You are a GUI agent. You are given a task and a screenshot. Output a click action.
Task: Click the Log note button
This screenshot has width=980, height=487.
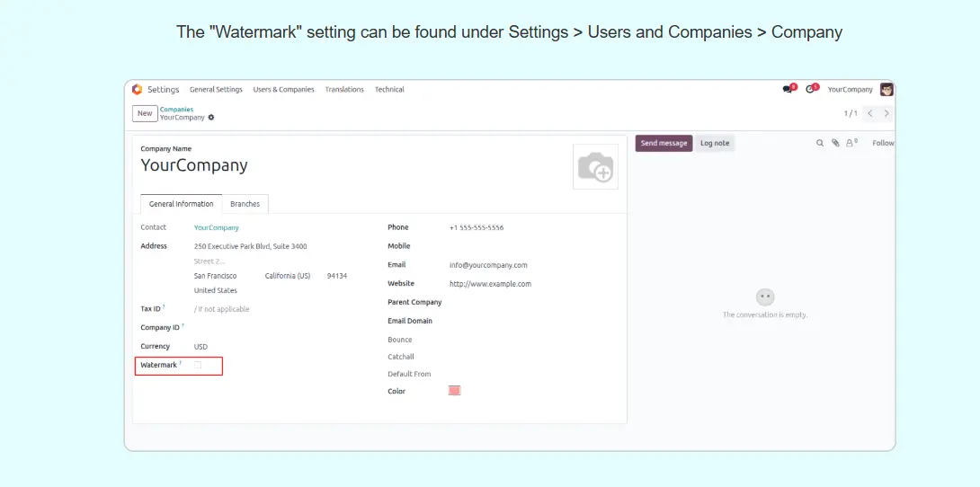click(715, 143)
